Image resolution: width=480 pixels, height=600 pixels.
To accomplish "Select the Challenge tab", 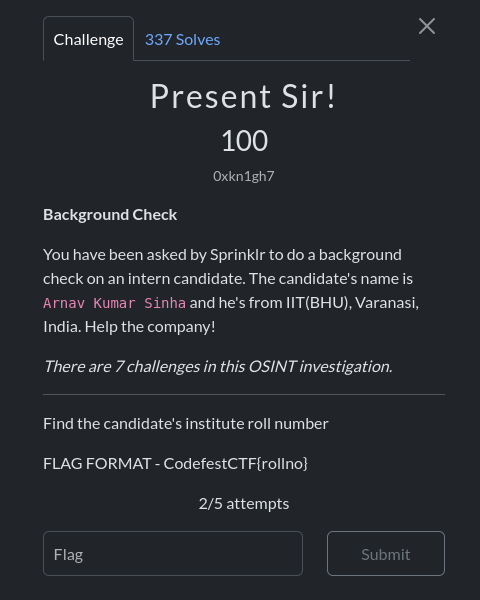I will click(x=88, y=39).
